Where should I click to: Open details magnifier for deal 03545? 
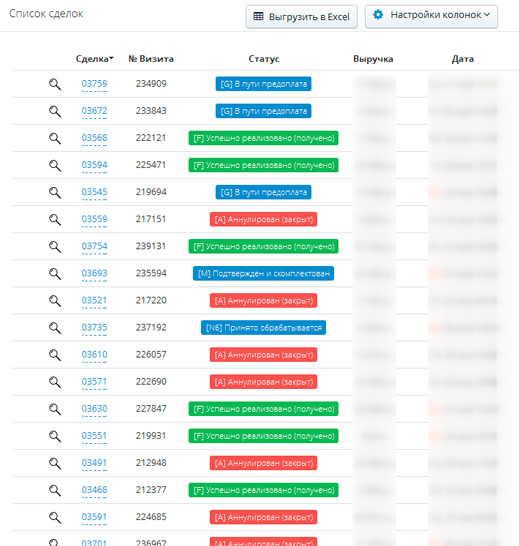tap(55, 193)
